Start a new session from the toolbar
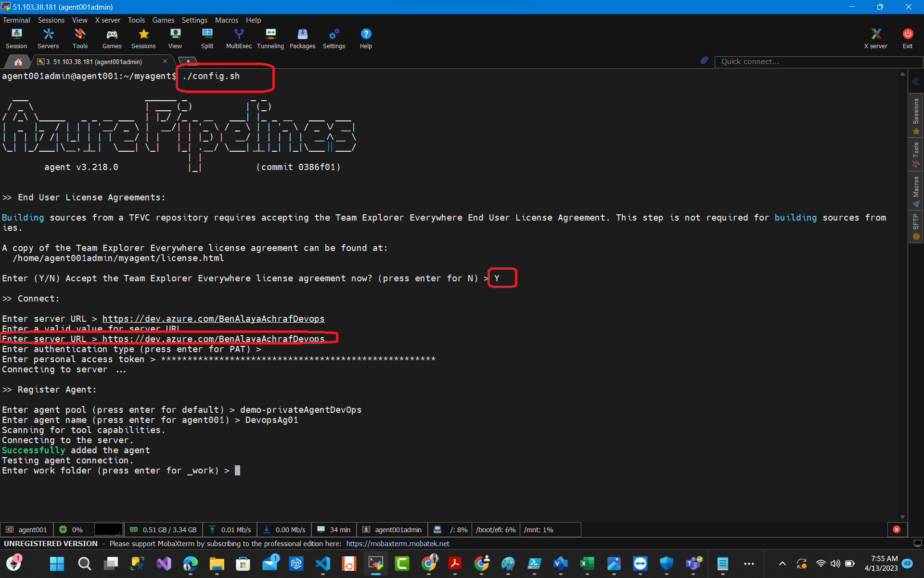 point(16,38)
